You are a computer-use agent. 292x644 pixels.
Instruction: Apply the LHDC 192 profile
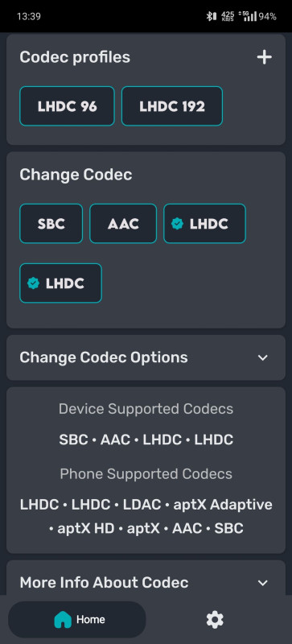click(x=172, y=106)
